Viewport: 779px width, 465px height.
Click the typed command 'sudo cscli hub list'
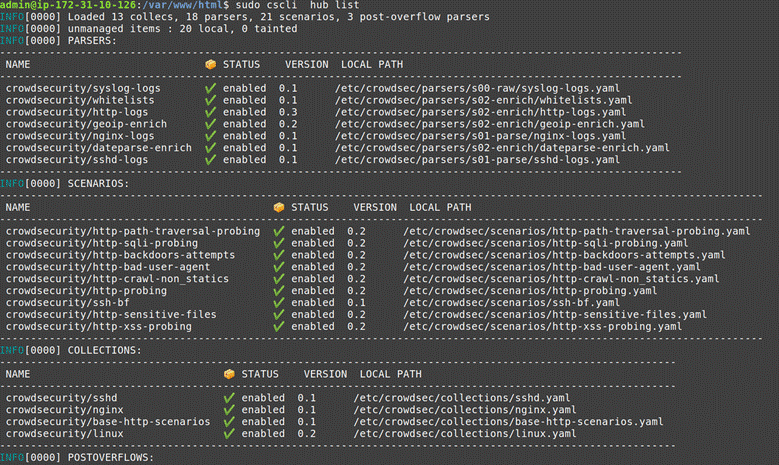[x=297, y=5]
